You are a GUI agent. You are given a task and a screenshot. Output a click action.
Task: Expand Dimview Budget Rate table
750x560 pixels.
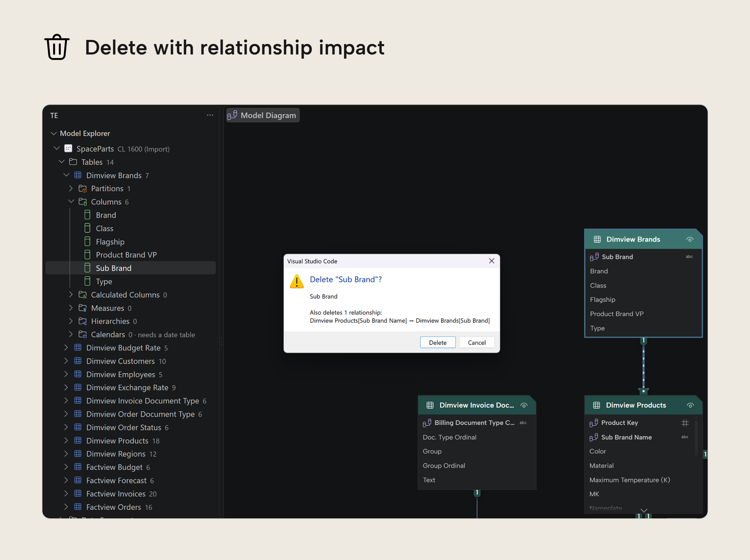[x=66, y=348]
